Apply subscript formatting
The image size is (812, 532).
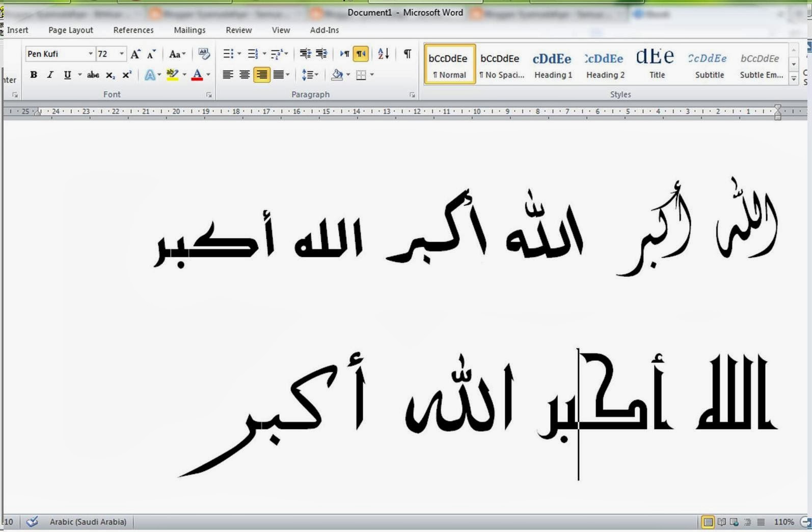(x=110, y=75)
